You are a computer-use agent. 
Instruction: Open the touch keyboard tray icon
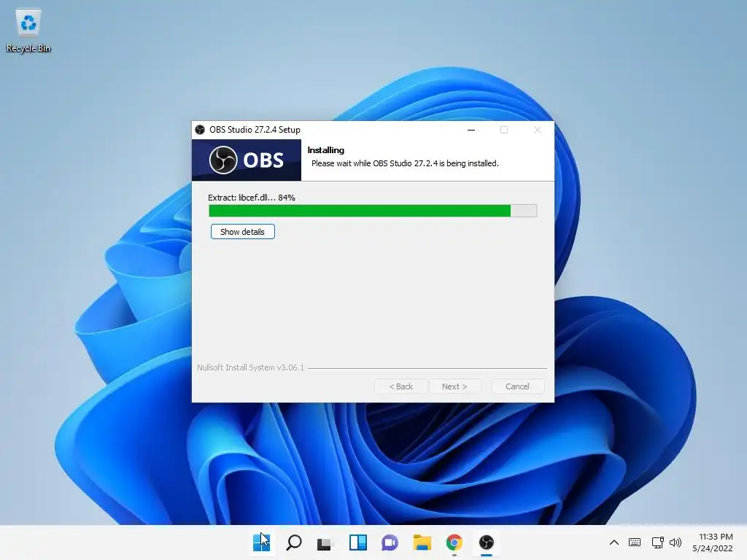(635, 542)
